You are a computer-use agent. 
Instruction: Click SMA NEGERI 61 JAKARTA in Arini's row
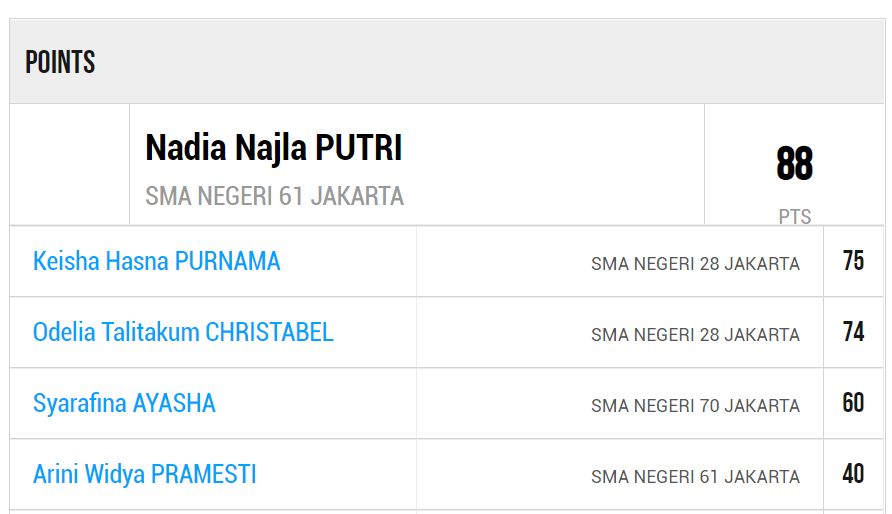tap(695, 477)
